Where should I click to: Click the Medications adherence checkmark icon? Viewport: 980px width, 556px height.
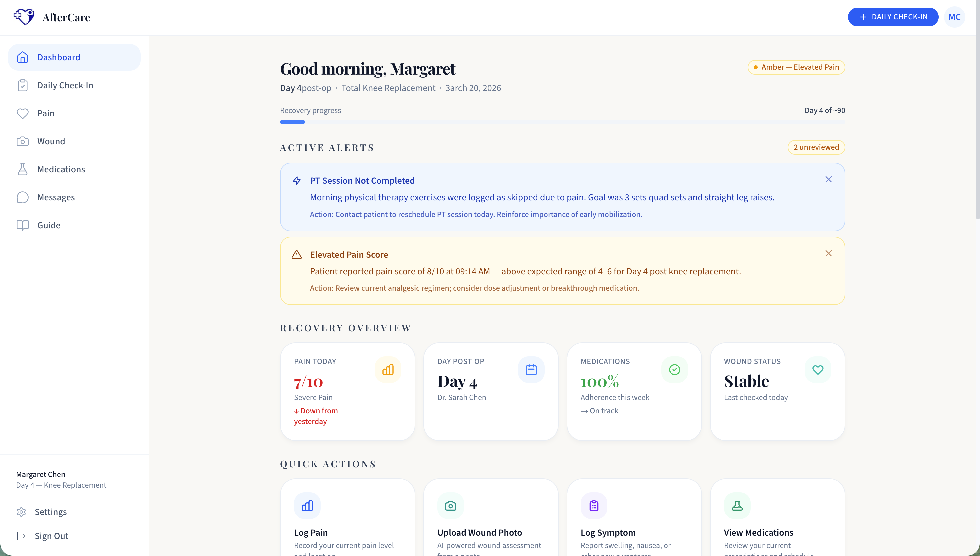pyautogui.click(x=674, y=370)
